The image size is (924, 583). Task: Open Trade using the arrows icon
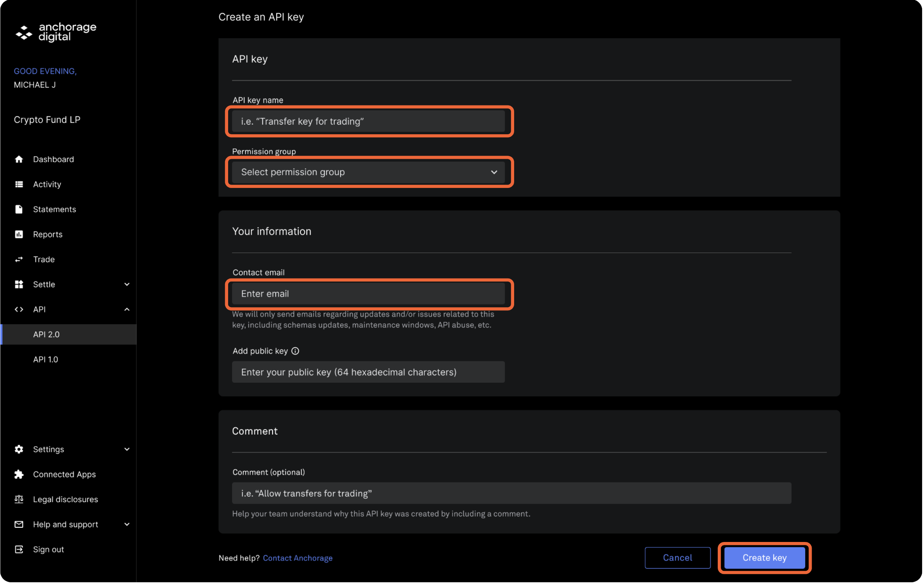[19, 259]
